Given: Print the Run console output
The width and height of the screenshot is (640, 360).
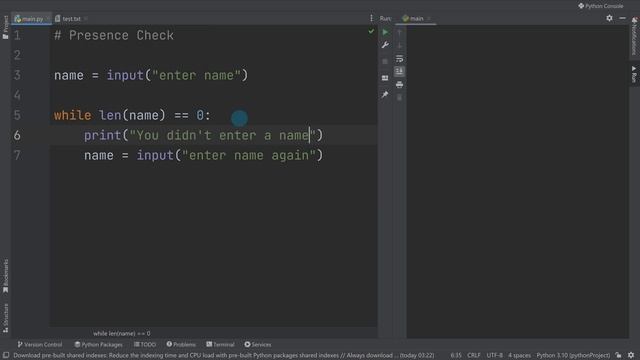Looking at the screenshot, I should pos(399,84).
